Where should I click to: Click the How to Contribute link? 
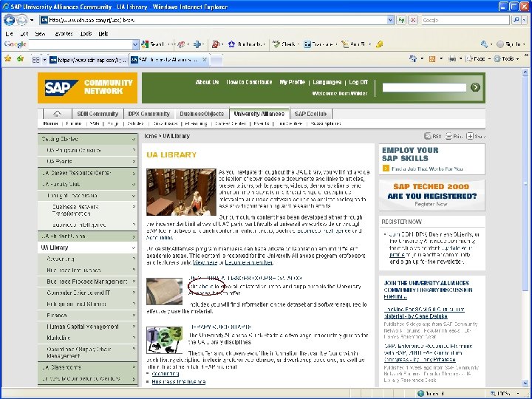pos(249,82)
